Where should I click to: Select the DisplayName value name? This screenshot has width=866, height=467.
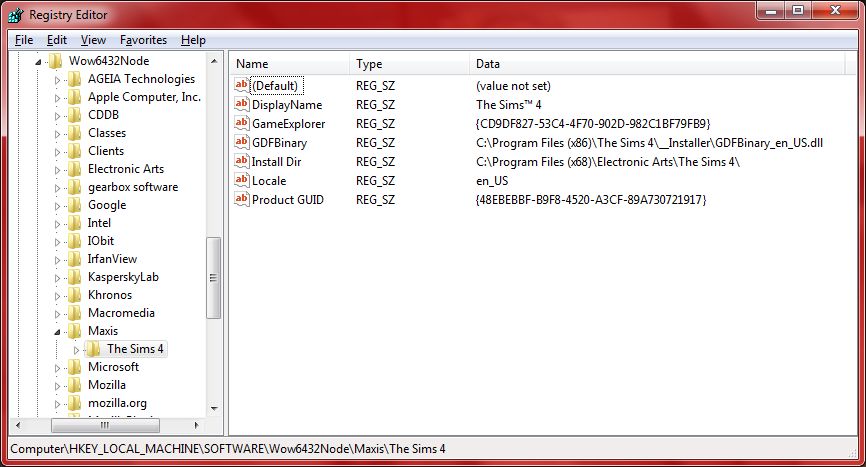tap(287, 105)
